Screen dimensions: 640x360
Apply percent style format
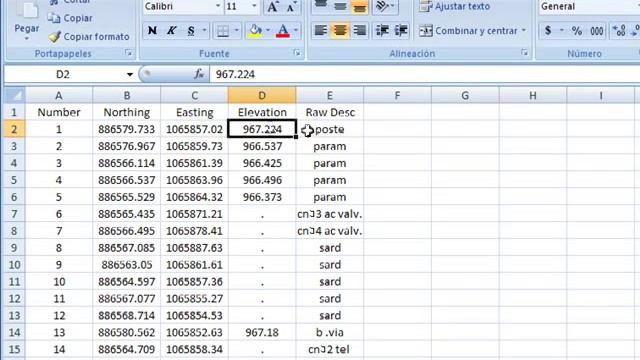point(577,31)
